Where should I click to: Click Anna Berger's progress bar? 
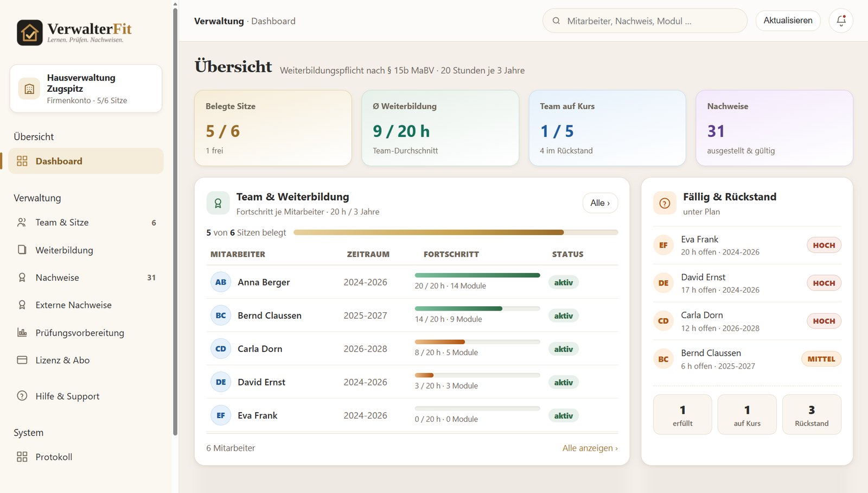477,275
